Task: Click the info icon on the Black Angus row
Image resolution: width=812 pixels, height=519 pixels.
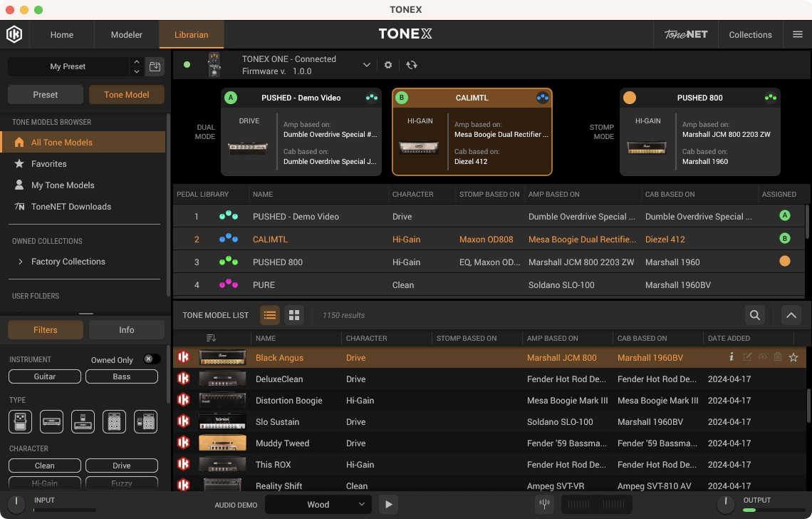Action: click(732, 356)
